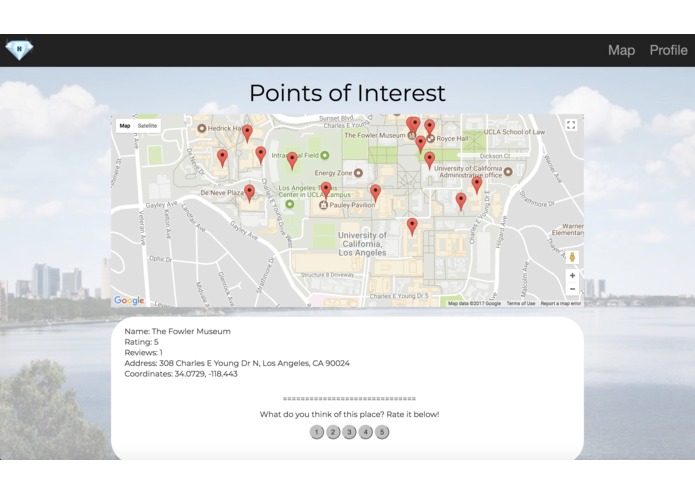Rate this place 5
Viewport: 695px width, 494px height.
tap(382, 432)
